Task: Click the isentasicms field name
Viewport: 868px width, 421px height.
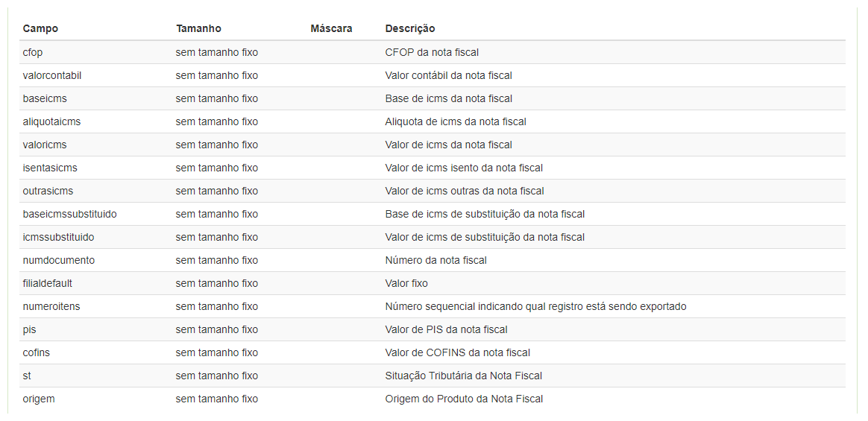Action: click(50, 168)
